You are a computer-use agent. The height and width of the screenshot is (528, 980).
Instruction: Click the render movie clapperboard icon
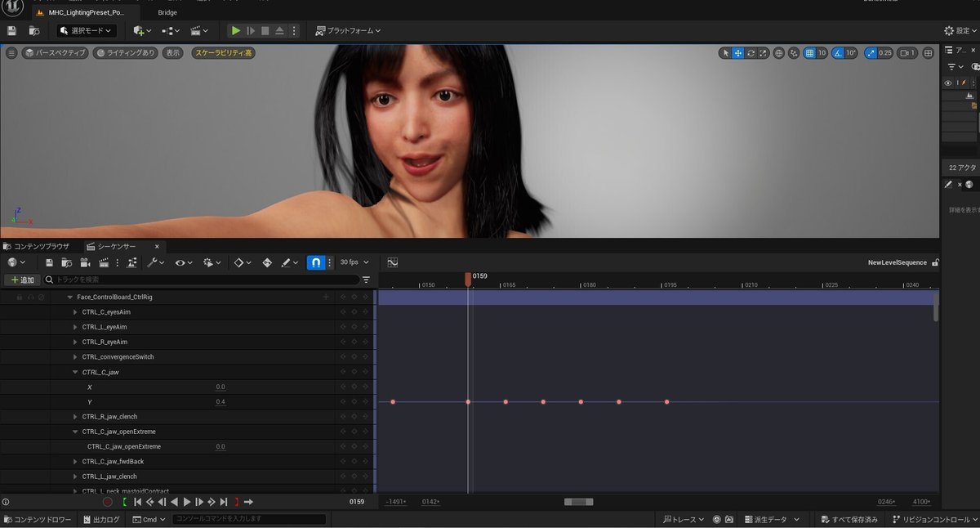tap(104, 262)
